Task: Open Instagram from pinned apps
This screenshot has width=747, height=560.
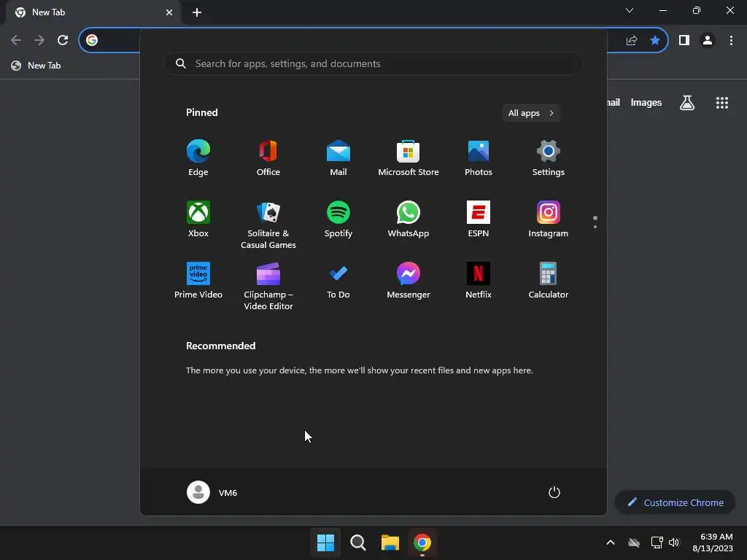Action: tap(549, 219)
